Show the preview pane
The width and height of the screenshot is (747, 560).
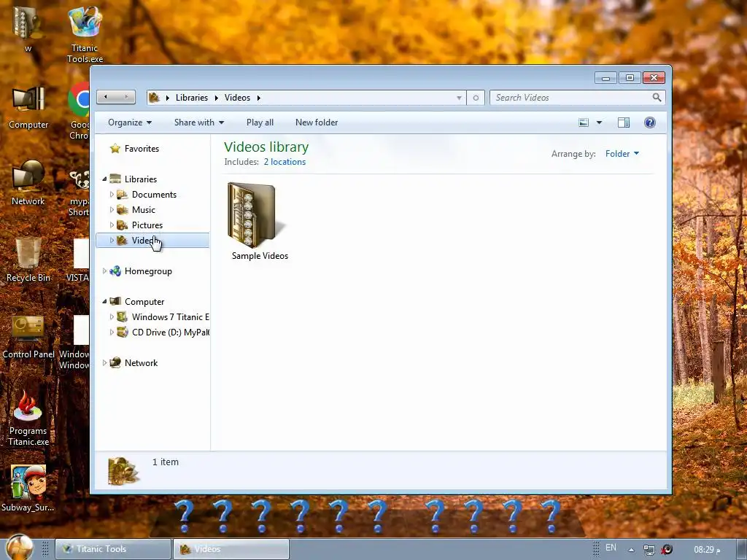(x=623, y=122)
